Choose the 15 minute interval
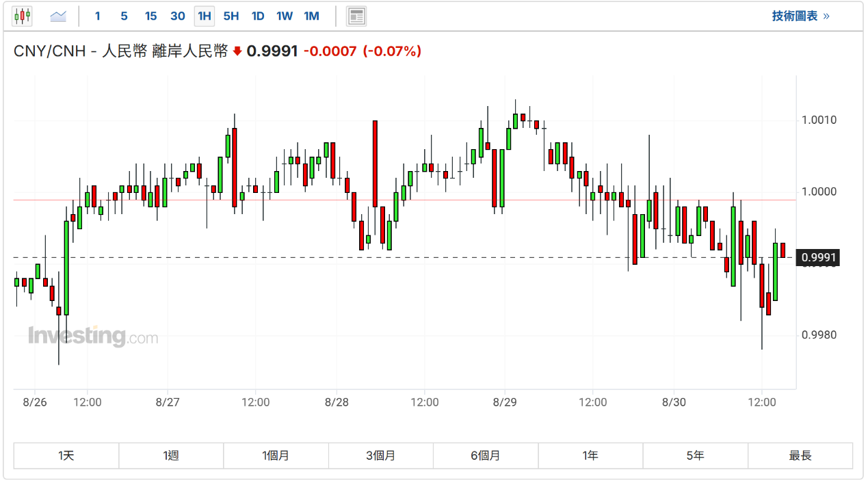868x483 pixels. [x=150, y=16]
